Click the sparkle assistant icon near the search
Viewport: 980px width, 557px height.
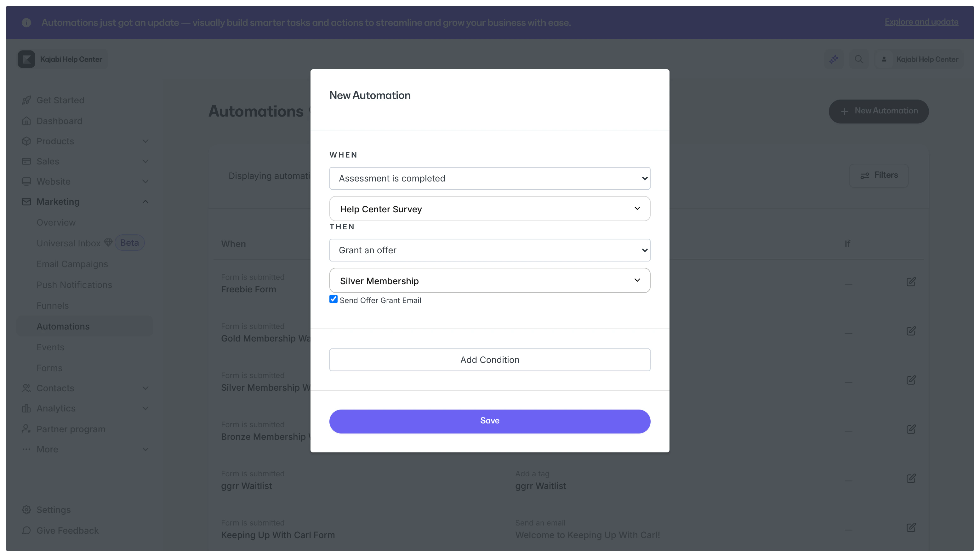click(x=834, y=59)
